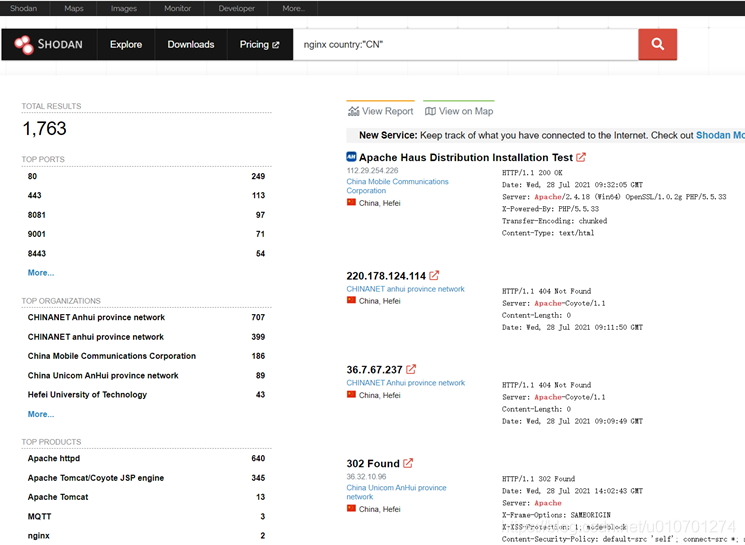Screen dimensions: 745x545
Task: Open Maps in the top bar
Action: (74, 8)
